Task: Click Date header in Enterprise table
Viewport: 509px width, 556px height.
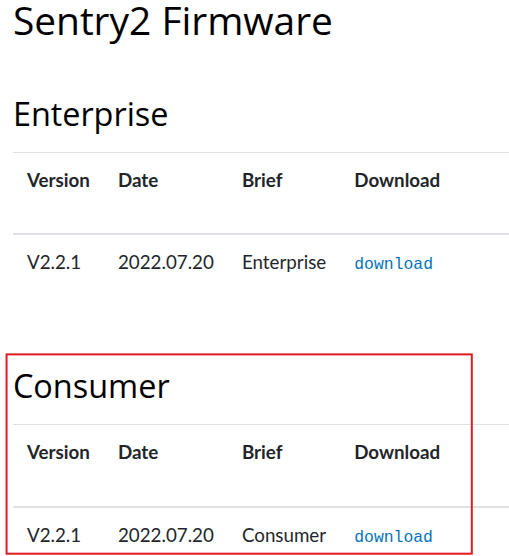Action: click(138, 180)
